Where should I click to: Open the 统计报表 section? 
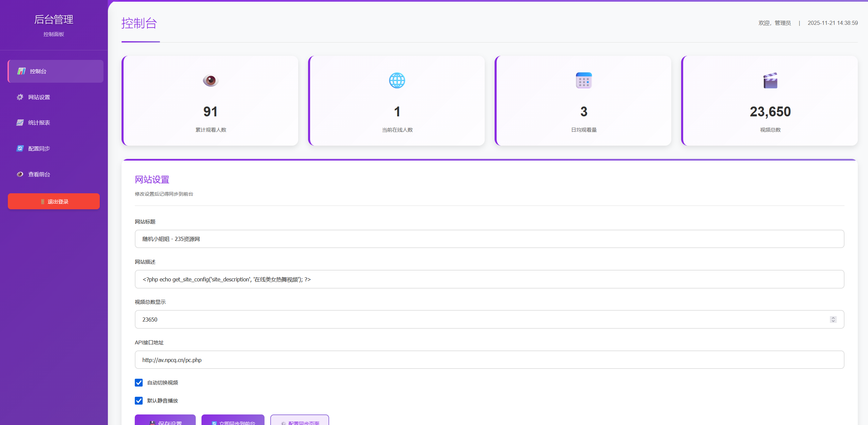coord(39,122)
